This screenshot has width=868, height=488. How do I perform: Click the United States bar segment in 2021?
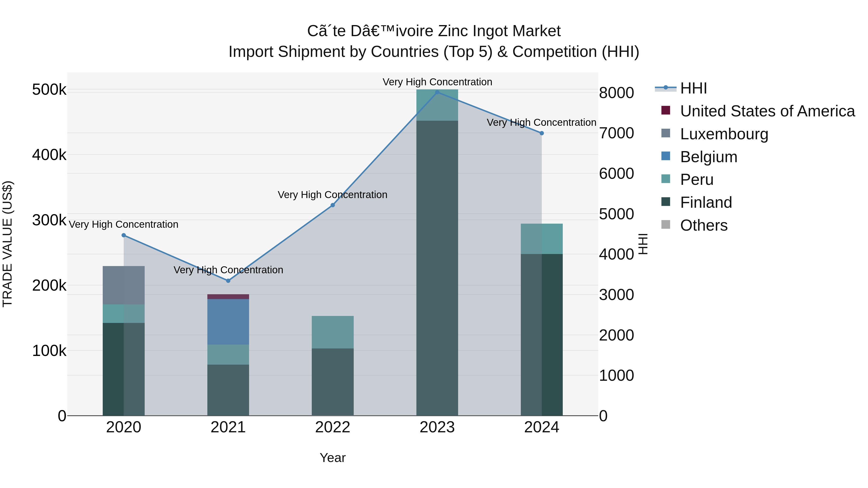(228, 296)
